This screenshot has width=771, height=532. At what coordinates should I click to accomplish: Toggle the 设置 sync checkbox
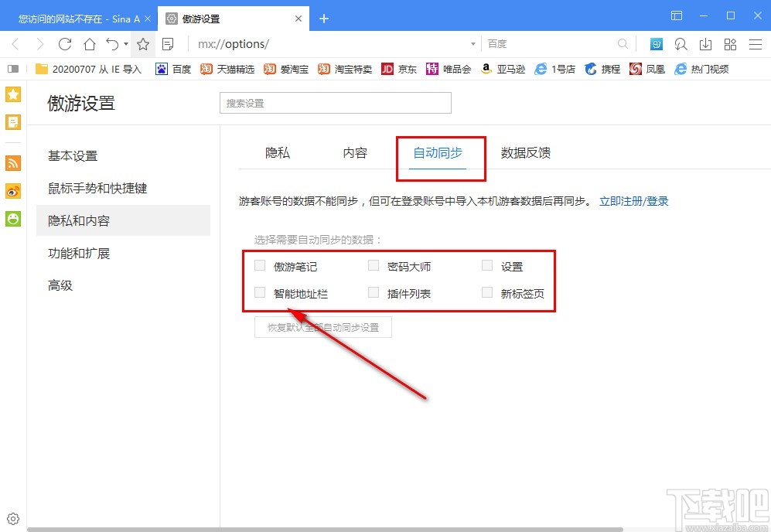click(x=486, y=265)
